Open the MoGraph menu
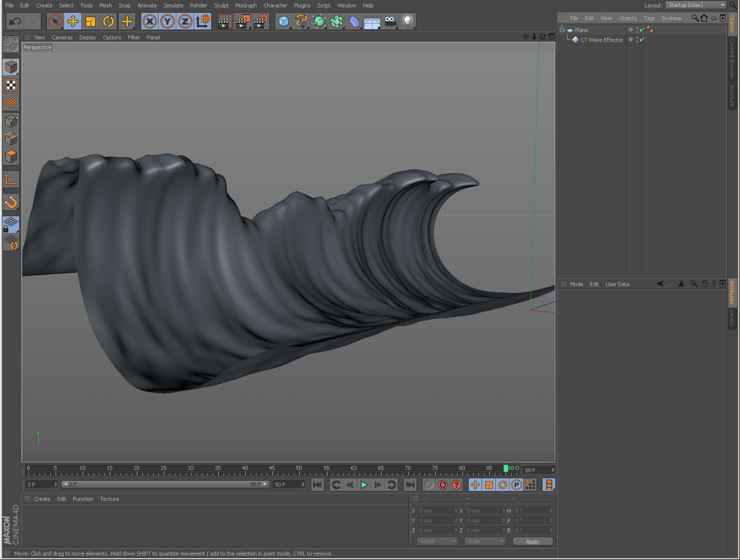 point(246,5)
